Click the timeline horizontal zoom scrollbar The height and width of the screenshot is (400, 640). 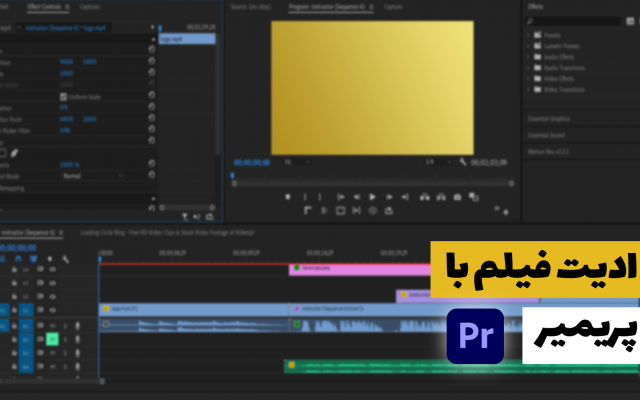tap(51, 381)
